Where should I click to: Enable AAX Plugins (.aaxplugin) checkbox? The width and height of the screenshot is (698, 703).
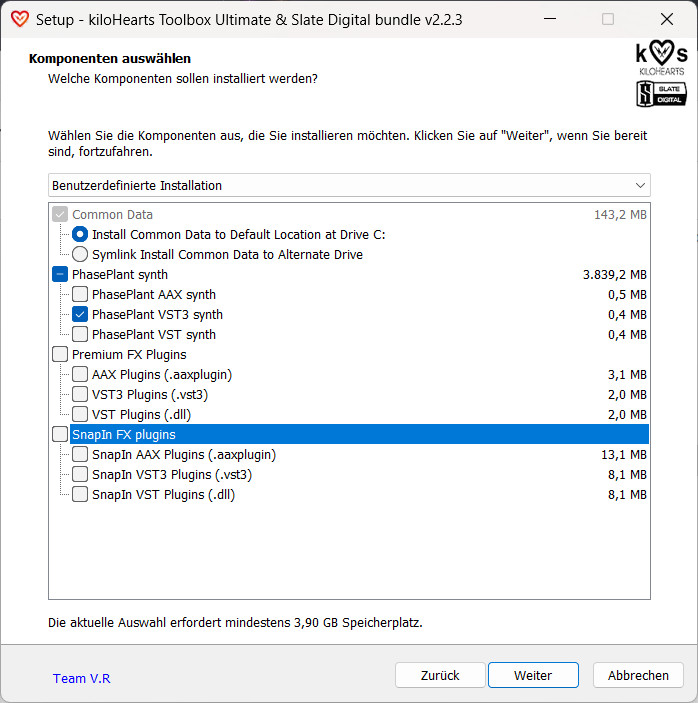[x=80, y=374]
